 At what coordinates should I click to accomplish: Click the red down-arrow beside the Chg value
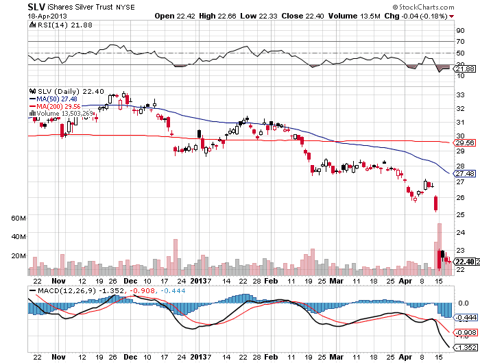[x=451, y=16]
